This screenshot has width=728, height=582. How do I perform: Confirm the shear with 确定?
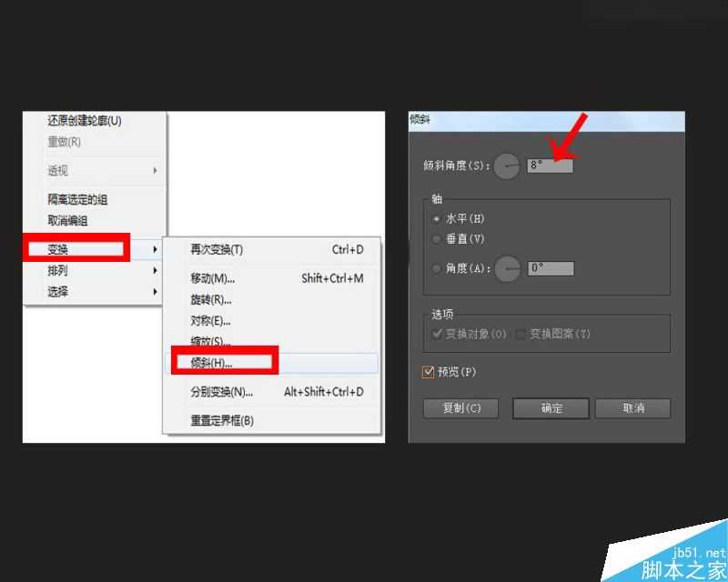click(551, 408)
